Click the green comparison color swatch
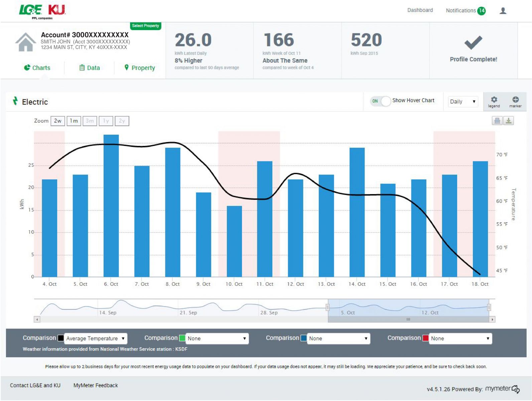 [x=182, y=338]
